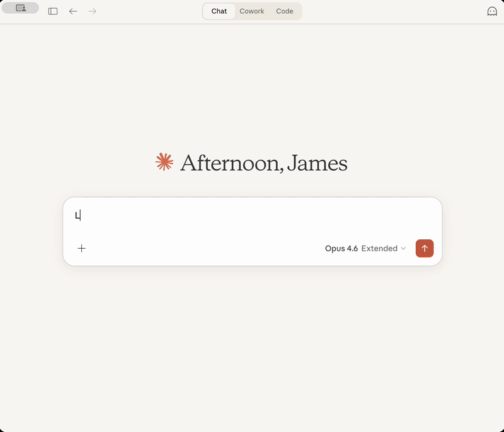This screenshot has height=432, width=504.
Task: Click the plus attachment button
Action: (82, 248)
